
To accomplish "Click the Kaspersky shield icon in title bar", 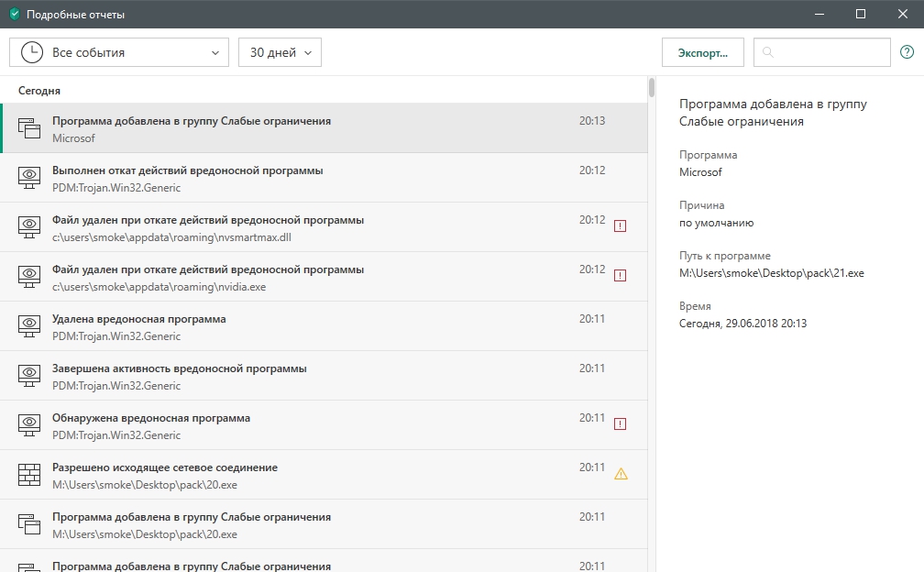I will point(14,15).
